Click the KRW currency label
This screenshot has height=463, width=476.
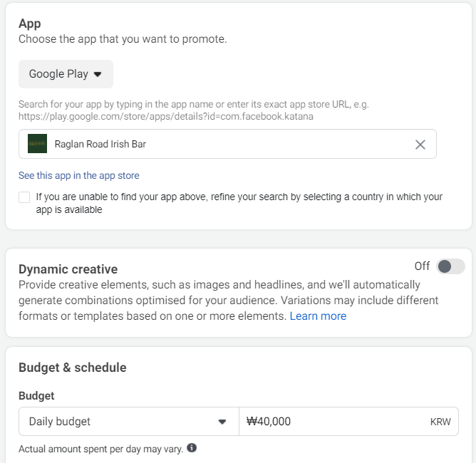[440, 422]
